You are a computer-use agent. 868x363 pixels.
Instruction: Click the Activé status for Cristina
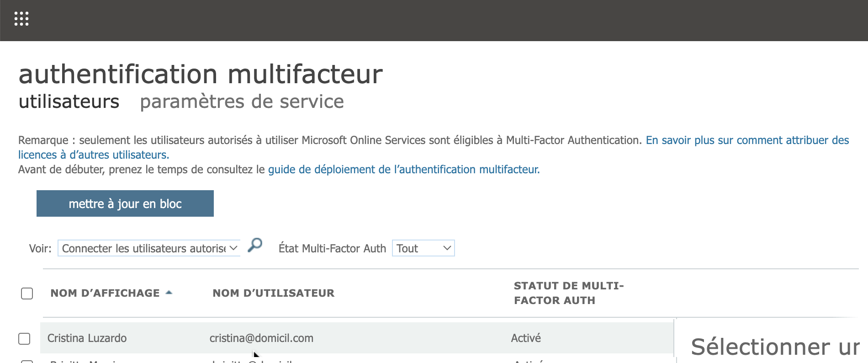526,338
